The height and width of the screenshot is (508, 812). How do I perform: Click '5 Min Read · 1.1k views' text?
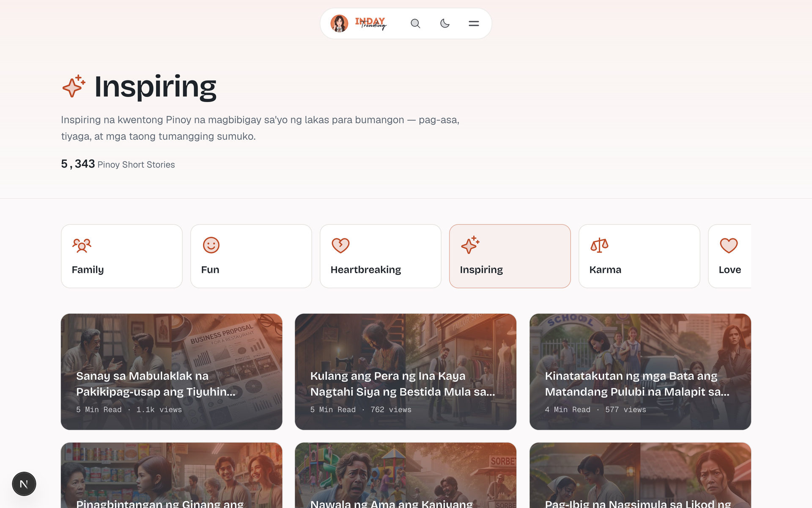tap(129, 410)
